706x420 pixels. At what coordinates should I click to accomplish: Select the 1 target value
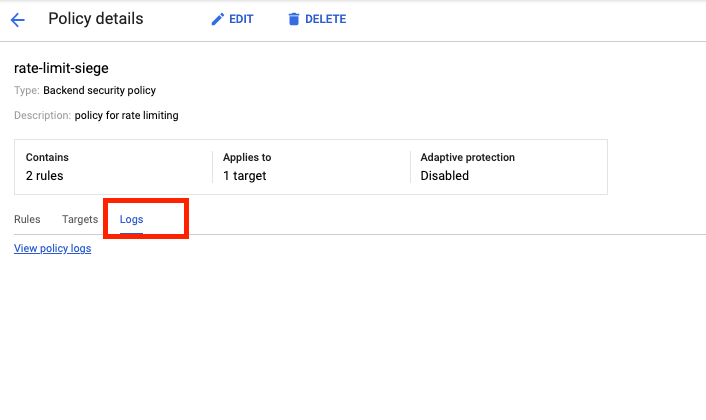click(245, 176)
